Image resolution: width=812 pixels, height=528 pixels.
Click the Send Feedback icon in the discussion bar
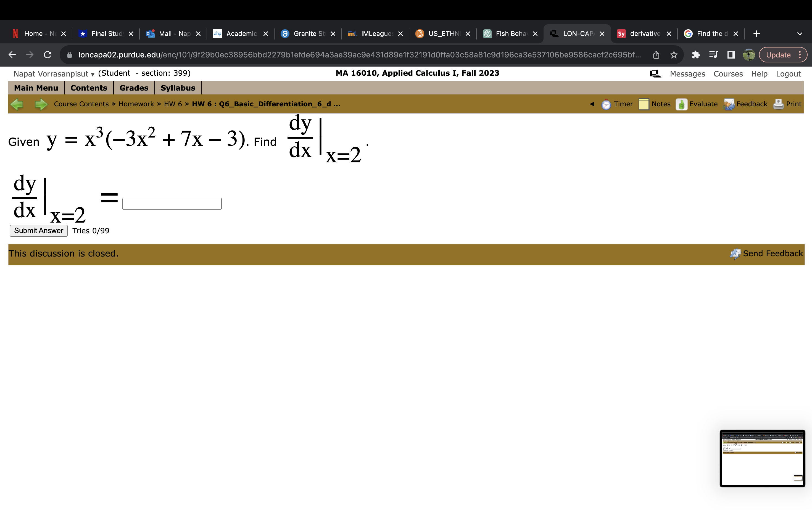point(735,254)
